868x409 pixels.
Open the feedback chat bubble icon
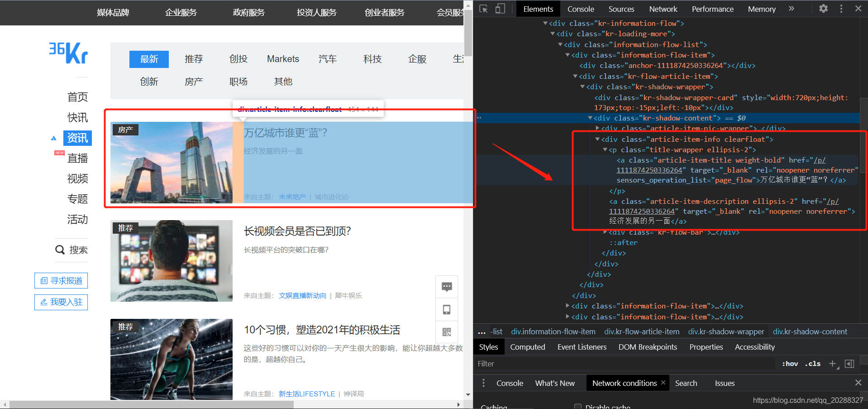447,287
